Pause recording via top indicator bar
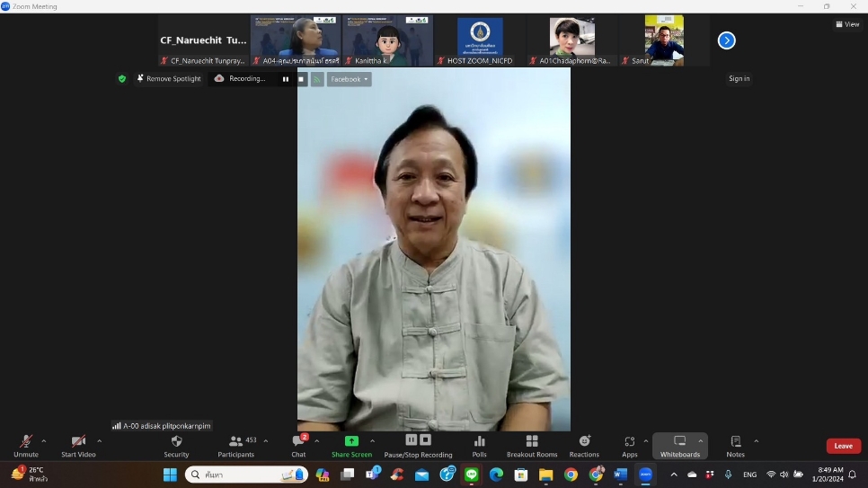This screenshot has height=488, width=868. tap(286, 79)
